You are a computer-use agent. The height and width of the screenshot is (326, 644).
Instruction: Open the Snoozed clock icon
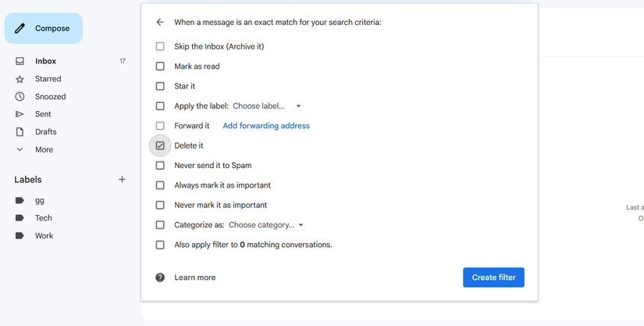click(x=20, y=97)
